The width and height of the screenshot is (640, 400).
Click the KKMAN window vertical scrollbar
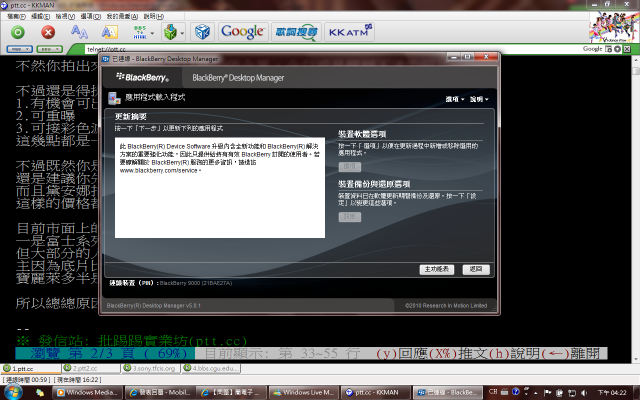click(x=636, y=208)
